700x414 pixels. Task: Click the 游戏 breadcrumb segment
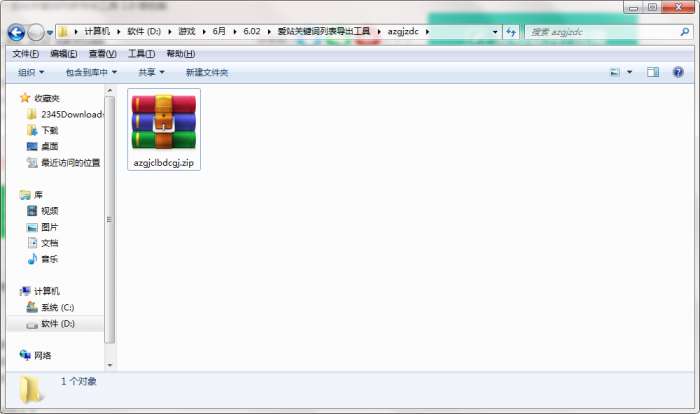pos(187,31)
